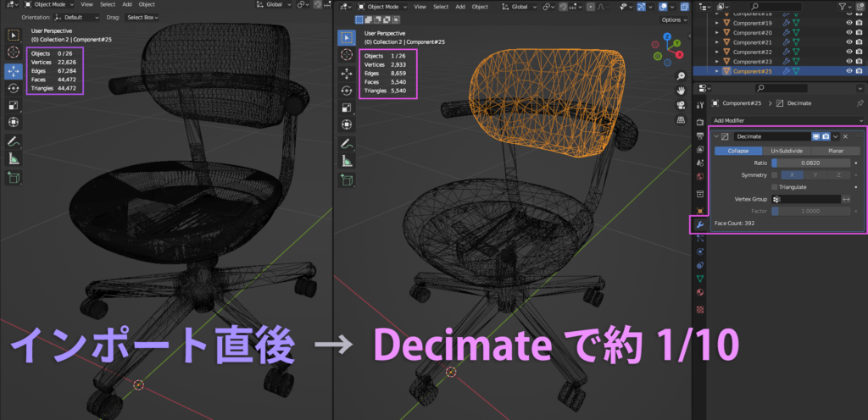Click the pan view hand icon
Screen dimensions: 868x420
(x=681, y=89)
